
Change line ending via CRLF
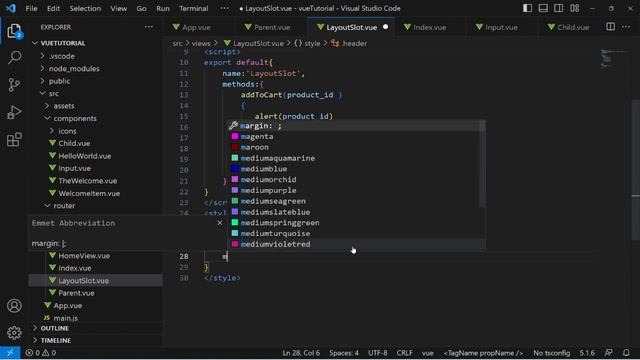point(404,353)
